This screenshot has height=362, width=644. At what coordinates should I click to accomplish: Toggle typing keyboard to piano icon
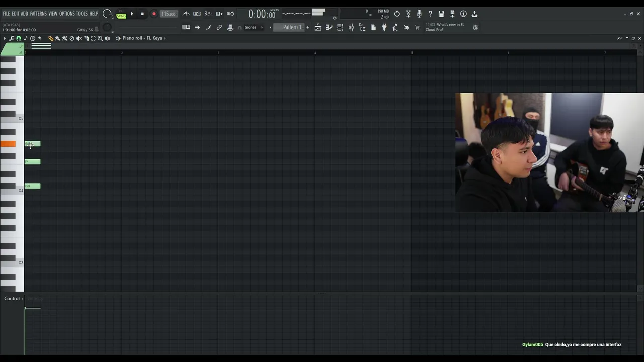(x=186, y=27)
